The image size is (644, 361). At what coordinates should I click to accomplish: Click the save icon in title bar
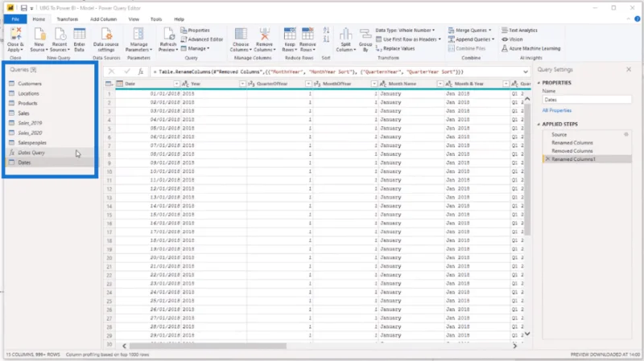(x=24, y=8)
